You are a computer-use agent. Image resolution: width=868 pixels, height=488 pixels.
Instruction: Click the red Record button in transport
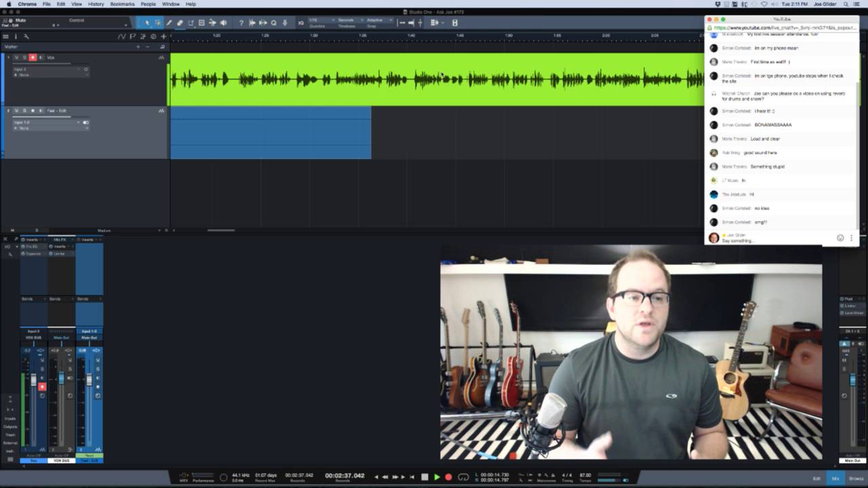(448, 477)
